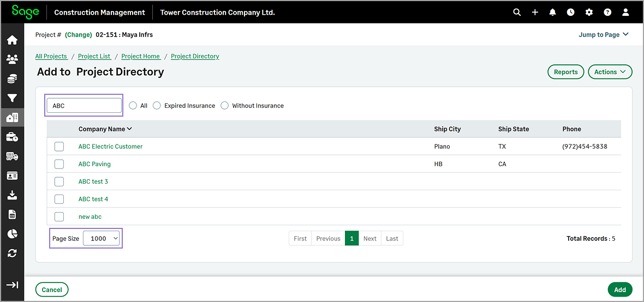This screenshot has height=302, width=644.
Task: Open the ID card sidebar icon
Action: (x=13, y=176)
